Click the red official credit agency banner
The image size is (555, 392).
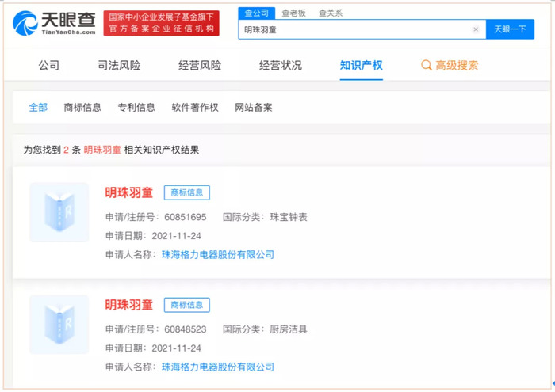[162, 23]
